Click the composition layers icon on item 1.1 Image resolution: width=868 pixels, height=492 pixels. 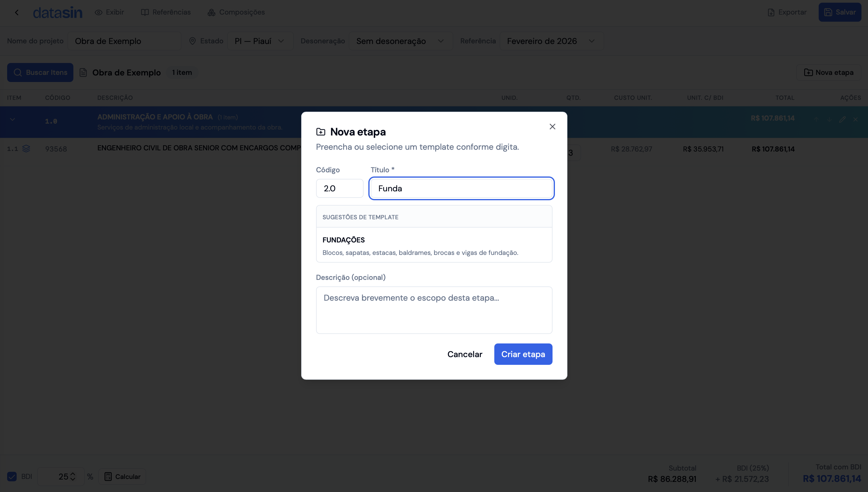pos(26,149)
